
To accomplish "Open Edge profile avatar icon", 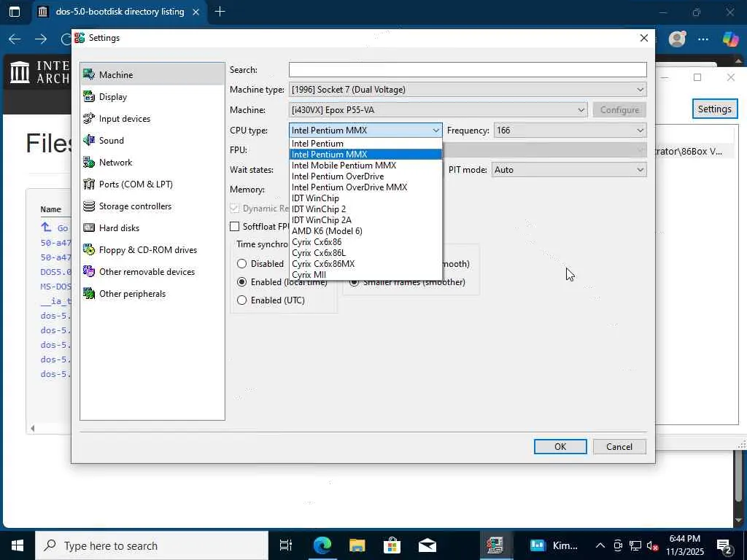I will coord(677,39).
